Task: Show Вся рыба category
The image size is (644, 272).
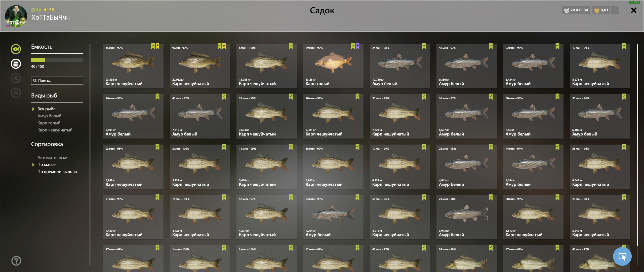Action: click(46, 109)
